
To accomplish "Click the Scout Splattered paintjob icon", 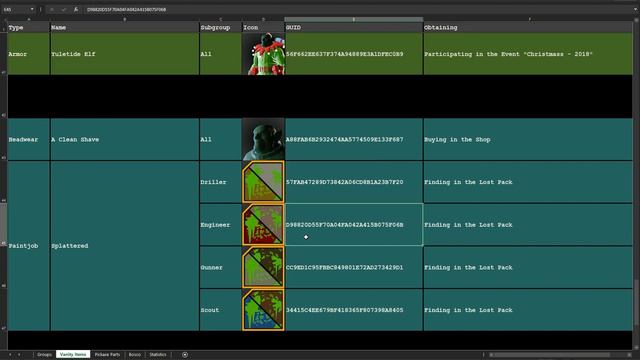I will click(263, 310).
